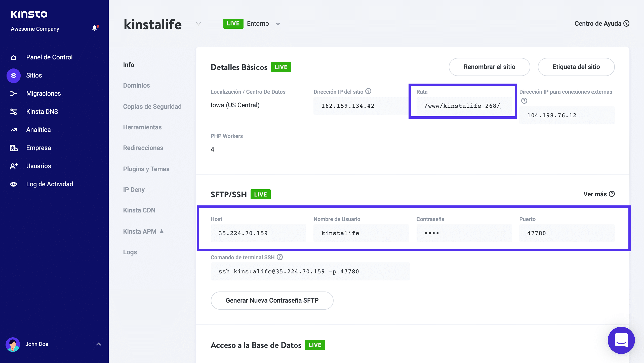Click the Log de Actividad eye icon
Image resolution: width=644 pixels, height=363 pixels.
tap(14, 184)
